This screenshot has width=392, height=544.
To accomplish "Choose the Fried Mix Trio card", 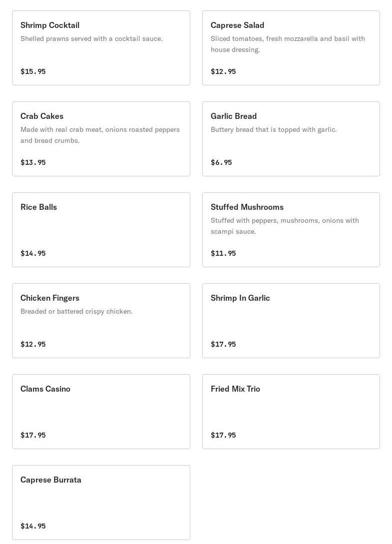I will coord(291,412).
